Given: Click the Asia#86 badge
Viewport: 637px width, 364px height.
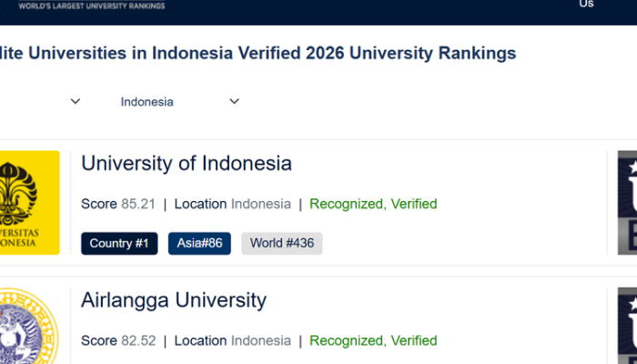Looking at the screenshot, I should tap(199, 243).
